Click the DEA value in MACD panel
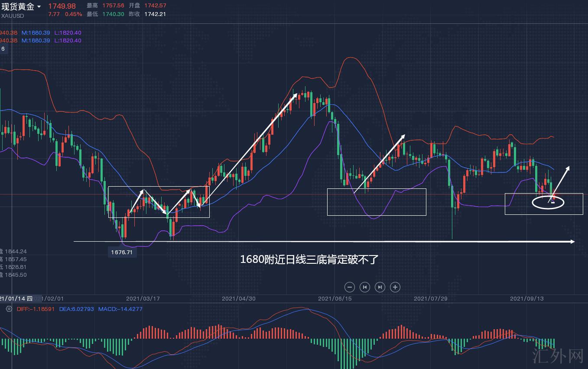The image size is (588, 369). (x=76, y=309)
